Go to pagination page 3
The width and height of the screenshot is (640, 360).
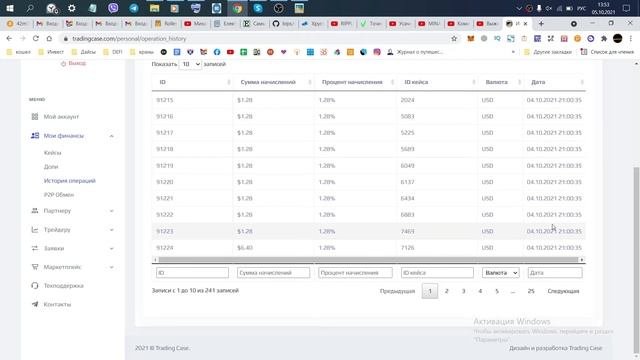coord(463,291)
